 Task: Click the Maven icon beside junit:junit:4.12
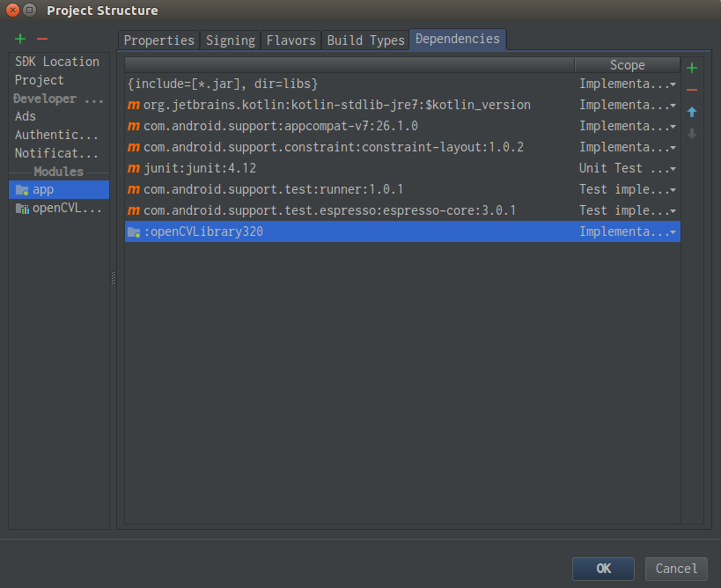click(134, 169)
